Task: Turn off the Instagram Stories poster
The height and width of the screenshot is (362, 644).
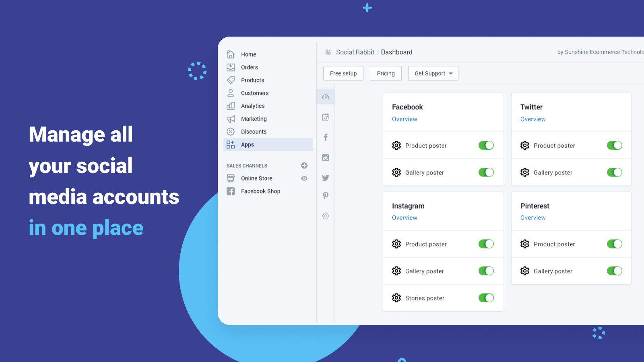Action: [486, 298]
